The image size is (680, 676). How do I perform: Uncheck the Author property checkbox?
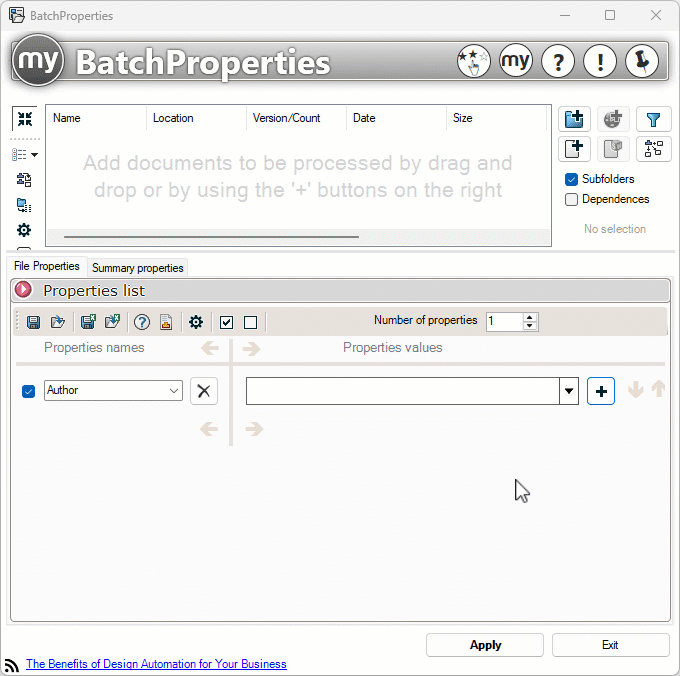coord(28,391)
